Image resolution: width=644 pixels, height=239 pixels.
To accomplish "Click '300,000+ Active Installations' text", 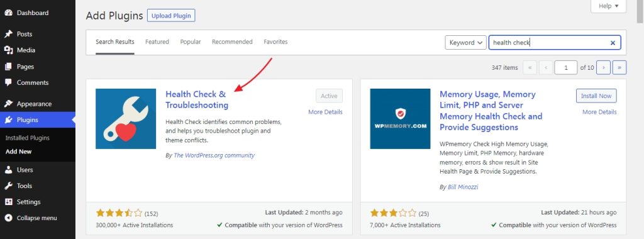I will pyautogui.click(x=135, y=225).
